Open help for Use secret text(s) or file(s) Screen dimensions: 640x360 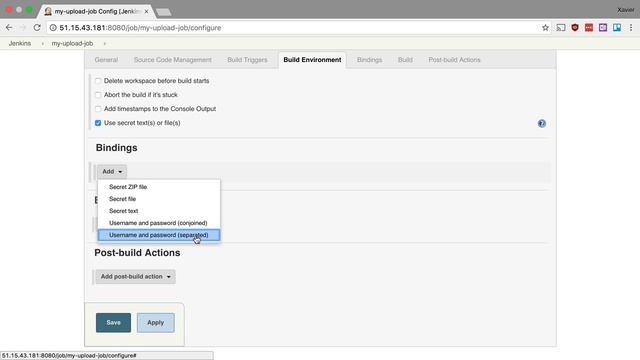coord(542,124)
